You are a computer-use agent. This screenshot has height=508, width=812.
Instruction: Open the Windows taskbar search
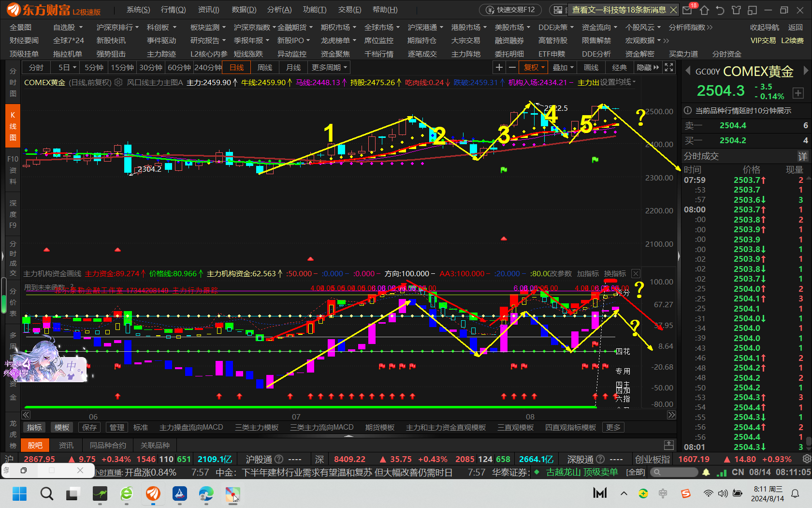click(47, 494)
